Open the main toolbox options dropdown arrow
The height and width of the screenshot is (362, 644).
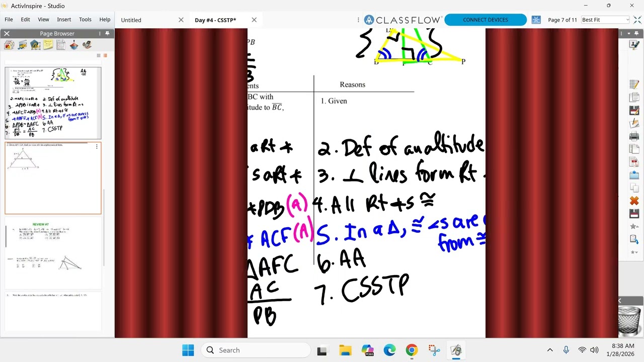click(630, 33)
